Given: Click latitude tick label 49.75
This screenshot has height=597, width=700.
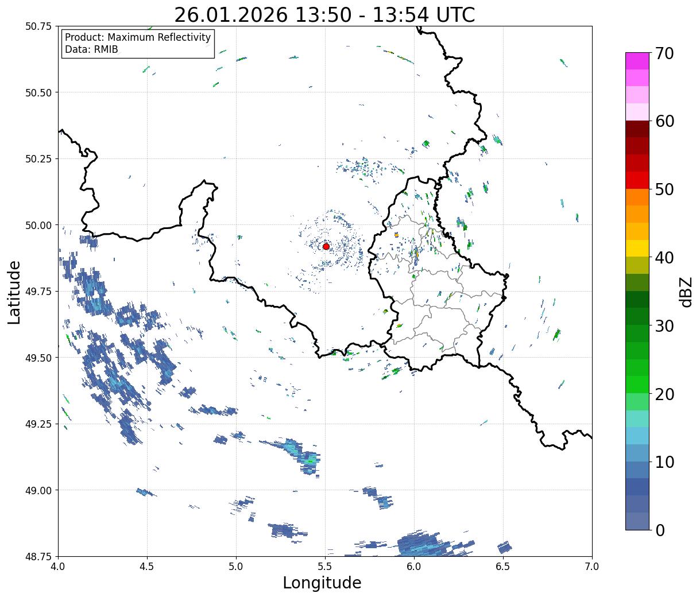Looking at the screenshot, I should [x=38, y=292].
